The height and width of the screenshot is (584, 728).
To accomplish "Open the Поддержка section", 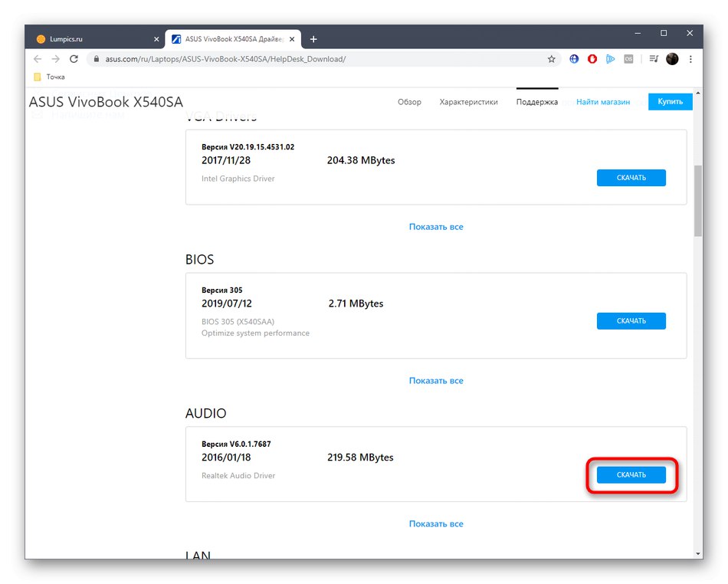I will click(536, 102).
